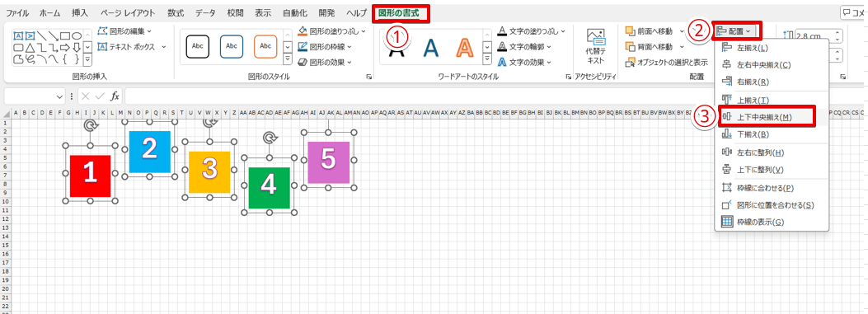
Task: Choose 左右に整列(H) from align menu
Action: [772, 152]
